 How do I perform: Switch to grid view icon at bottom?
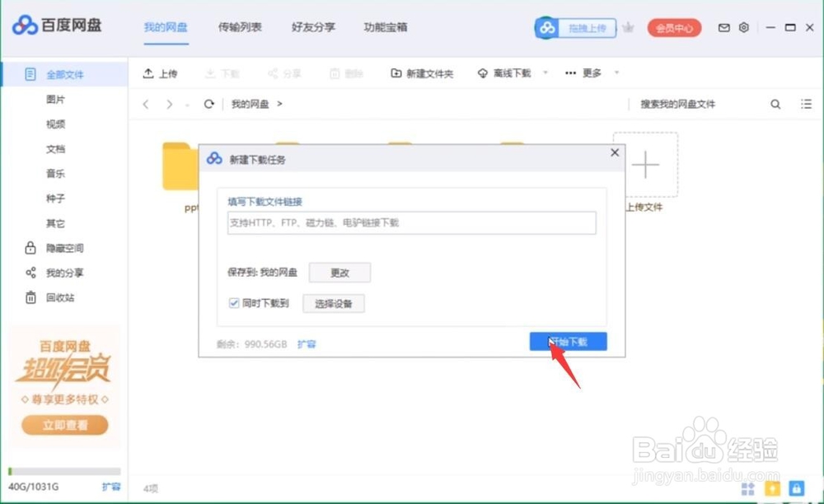click(747, 489)
